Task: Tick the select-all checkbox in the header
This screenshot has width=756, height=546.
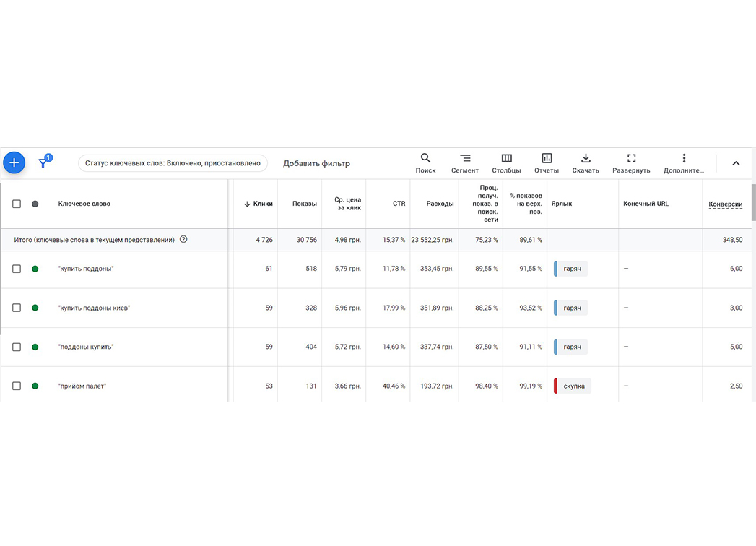Action: 17,204
